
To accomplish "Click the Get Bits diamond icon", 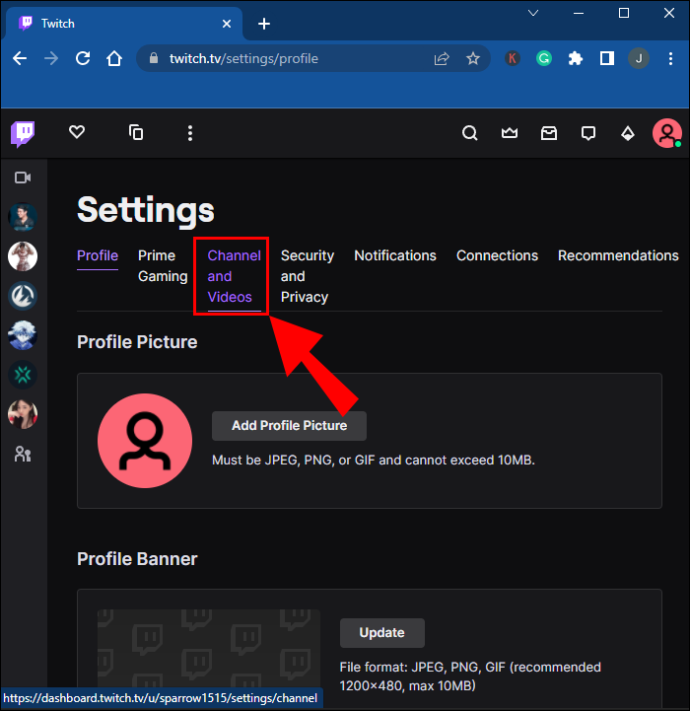I will click(628, 133).
